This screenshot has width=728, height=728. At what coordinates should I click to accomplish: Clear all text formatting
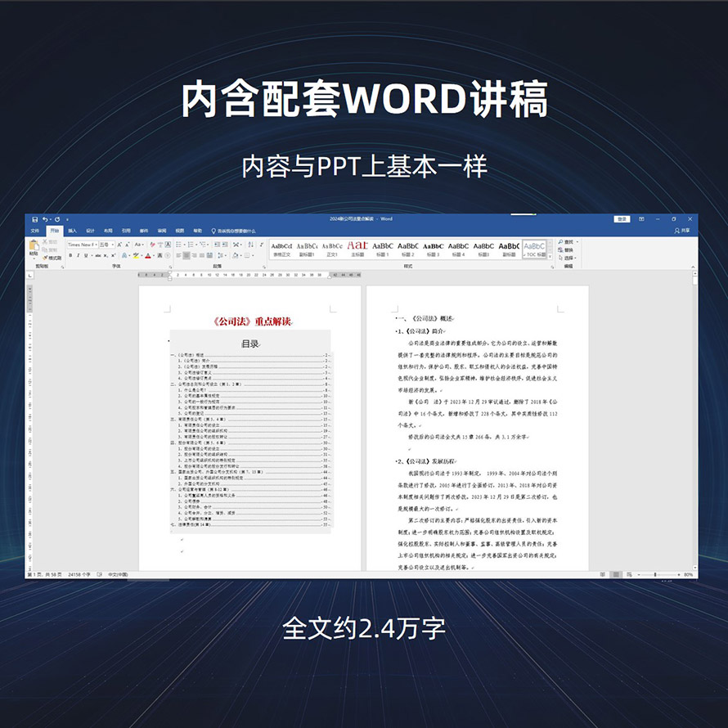[x=152, y=245]
